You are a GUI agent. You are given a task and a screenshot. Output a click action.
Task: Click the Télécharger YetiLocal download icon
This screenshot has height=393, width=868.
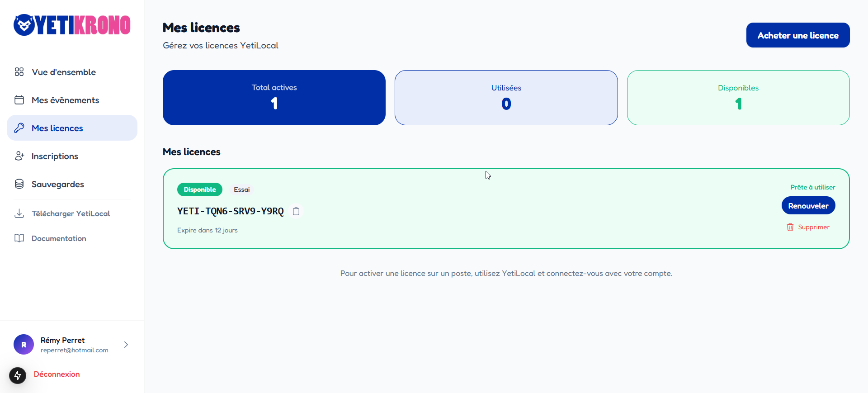point(19,213)
